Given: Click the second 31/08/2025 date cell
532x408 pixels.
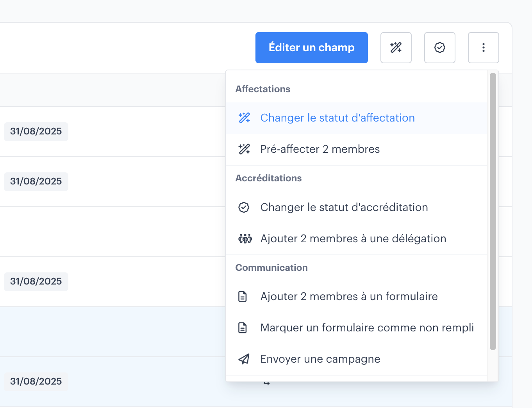Looking at the screenshot, I should click(36, 181).
